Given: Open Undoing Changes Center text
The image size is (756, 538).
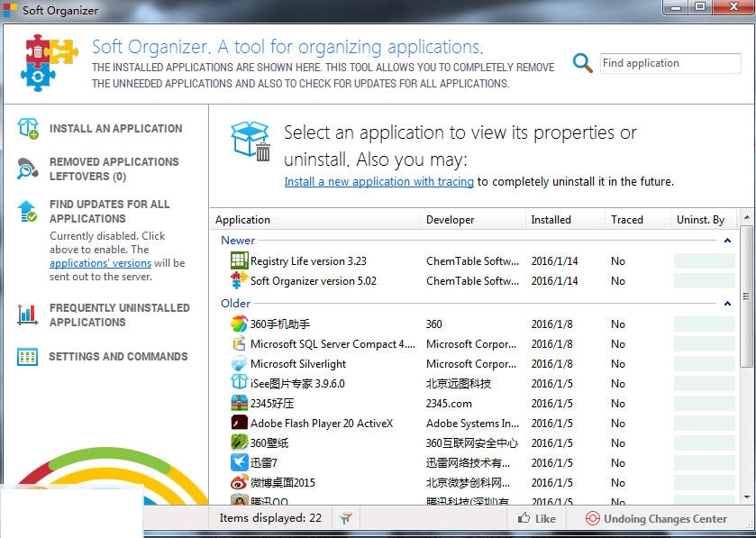Looking at the screenshot, I should [x=665, y=519].
